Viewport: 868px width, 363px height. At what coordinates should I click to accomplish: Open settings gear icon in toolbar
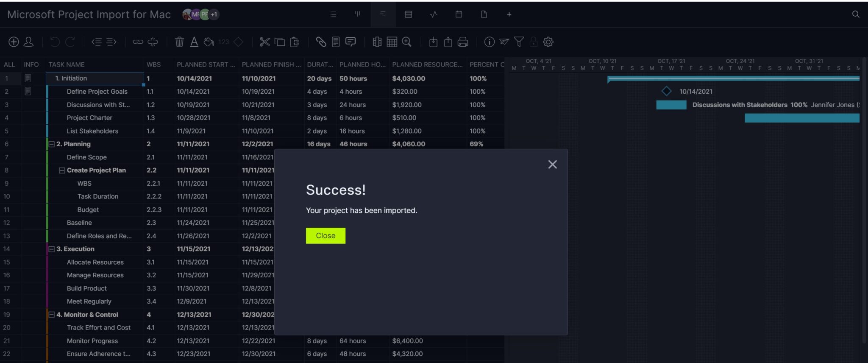[x=548, y=42]
